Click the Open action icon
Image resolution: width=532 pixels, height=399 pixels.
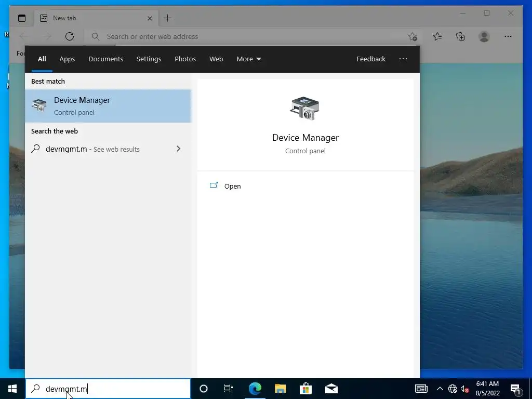tap(214, 185)
